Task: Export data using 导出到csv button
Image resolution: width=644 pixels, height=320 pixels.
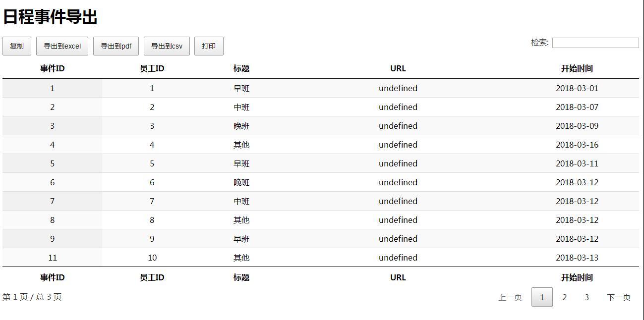Action: coord(167,46)
